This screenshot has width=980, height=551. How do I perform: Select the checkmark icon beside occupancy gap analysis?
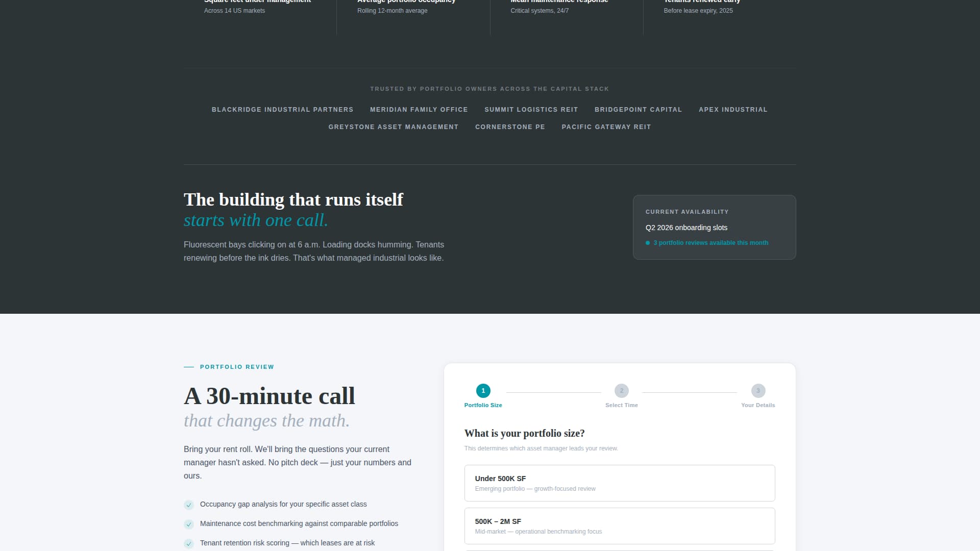click(x=188, y=505)
